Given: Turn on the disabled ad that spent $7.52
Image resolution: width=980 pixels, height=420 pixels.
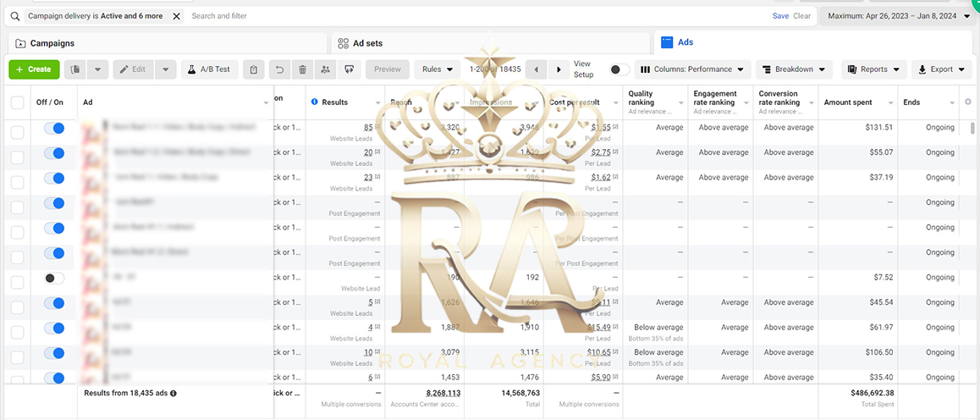Looking at the screenshot, I should point(54,278).
